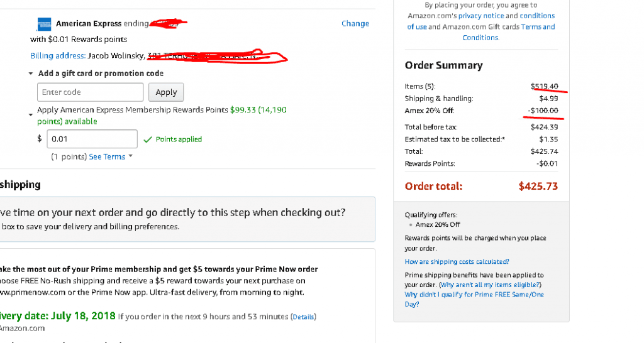Click Change for the payment method
The image size is (644, 343).
(x=355, y=24)
